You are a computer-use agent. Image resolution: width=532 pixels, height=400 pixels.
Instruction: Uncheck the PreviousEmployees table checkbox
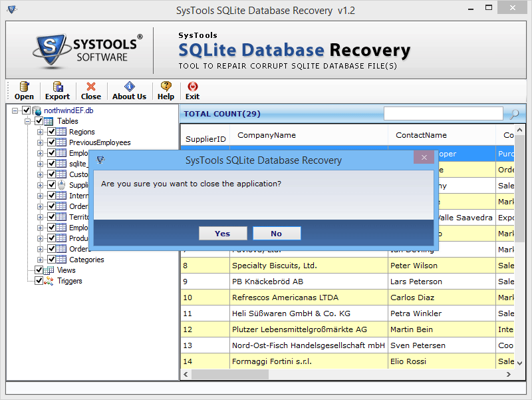[x=51, y=142]
